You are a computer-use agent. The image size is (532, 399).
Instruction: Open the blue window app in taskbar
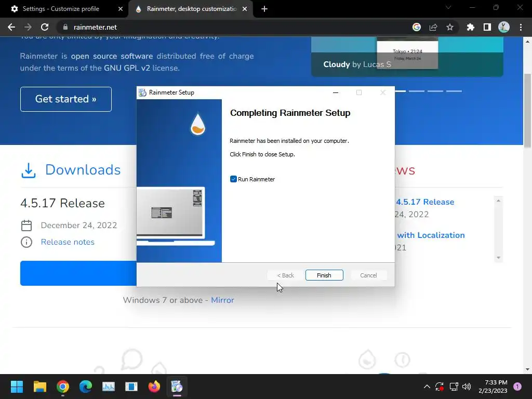131,387
